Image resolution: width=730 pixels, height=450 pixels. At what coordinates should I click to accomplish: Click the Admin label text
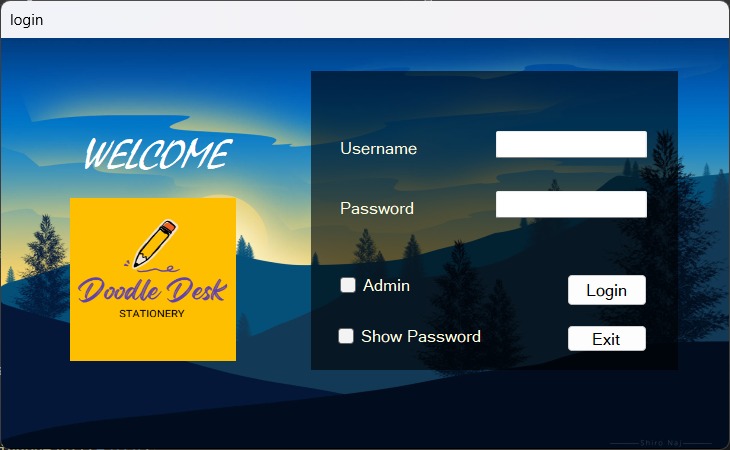click(386, 286)
